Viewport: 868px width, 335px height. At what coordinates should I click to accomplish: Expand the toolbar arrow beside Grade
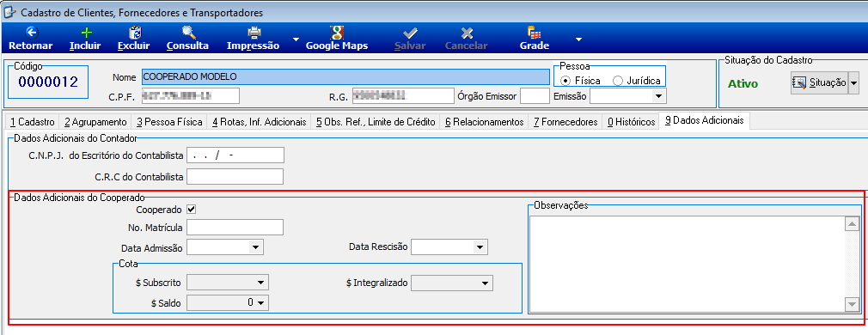578,40
